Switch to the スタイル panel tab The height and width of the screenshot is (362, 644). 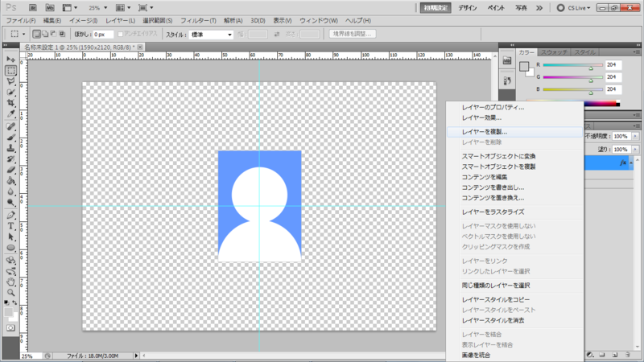click(584, 52)
